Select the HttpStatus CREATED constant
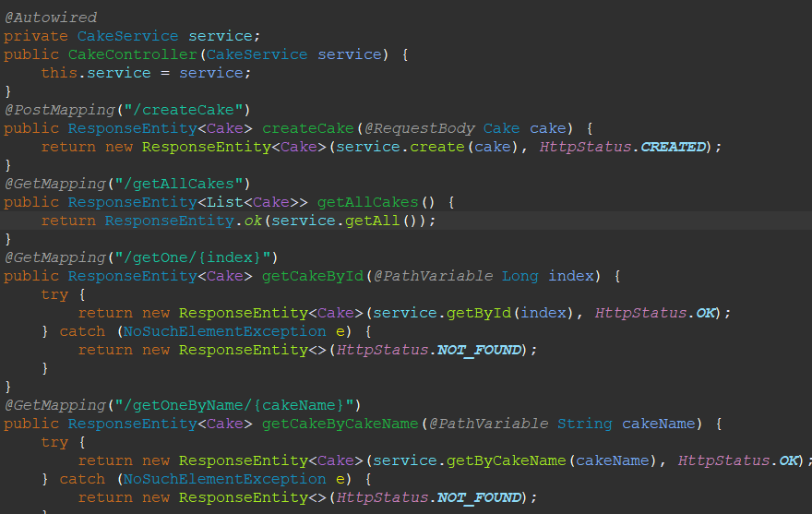The height and width of the screenshot is (514, 812). click(x=674, y=147)
